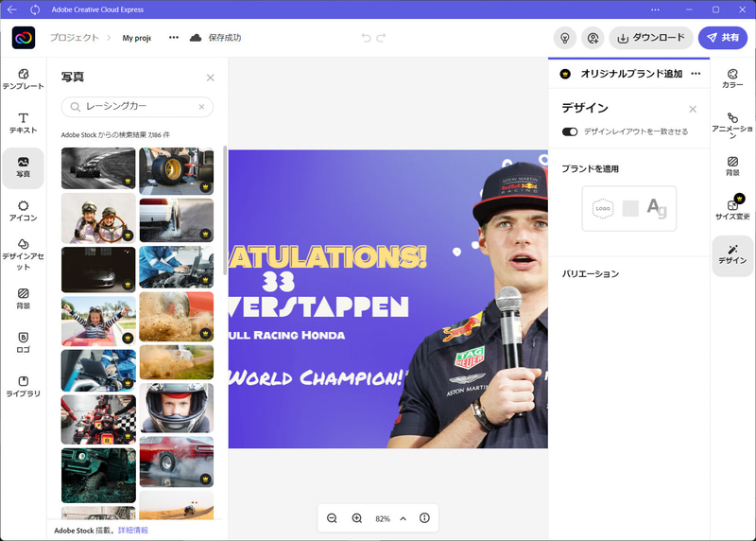
Task: Open title bar three-dot menu
Action: 655,9
